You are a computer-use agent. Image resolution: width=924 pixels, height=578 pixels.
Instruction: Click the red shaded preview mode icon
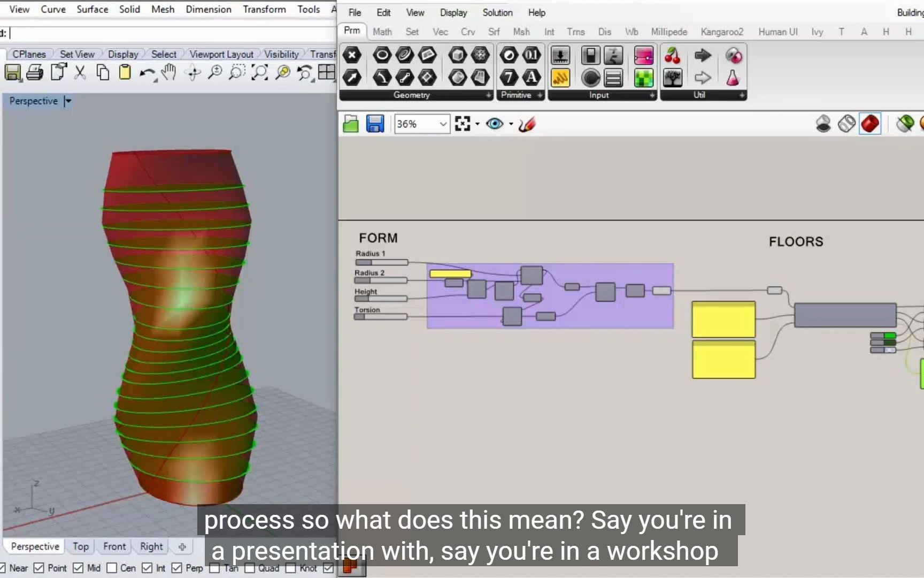[x=869, y=123]
